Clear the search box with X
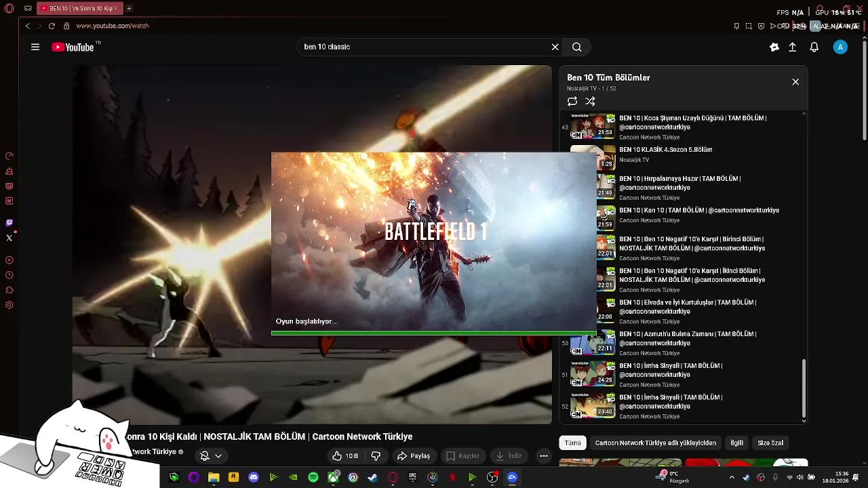Viewport: 868px width, 488px height. pyautogui.click(x=555, y=47)
